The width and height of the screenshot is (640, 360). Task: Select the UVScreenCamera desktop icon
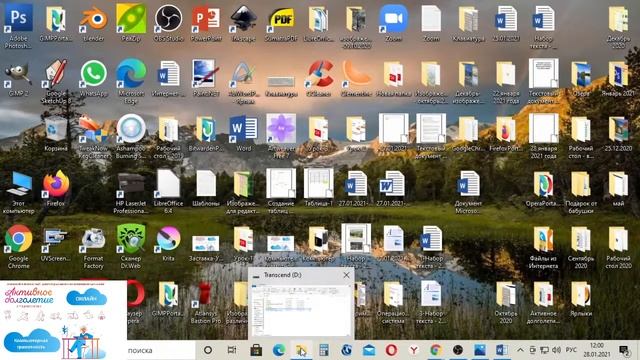pos(56,244)
